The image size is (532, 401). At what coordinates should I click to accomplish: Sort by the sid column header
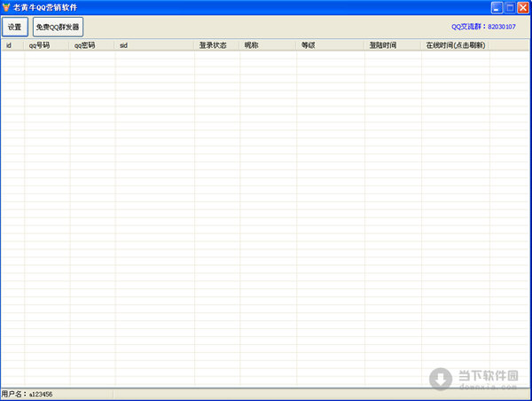[154, 45]
